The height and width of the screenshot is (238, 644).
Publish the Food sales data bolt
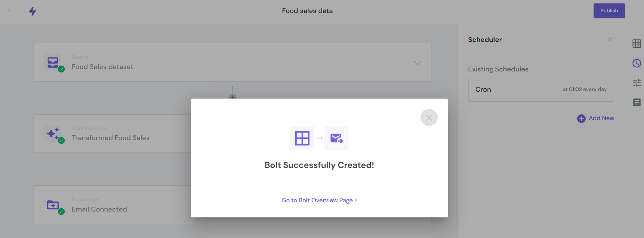[x=609, y=11]
